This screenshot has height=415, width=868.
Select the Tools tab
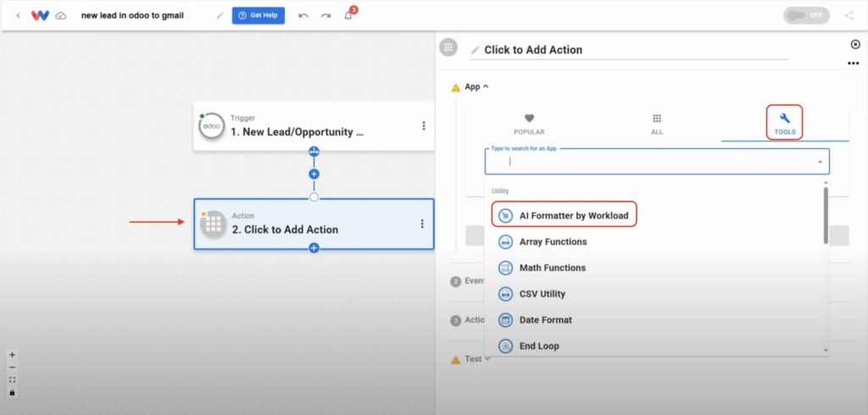785,125
